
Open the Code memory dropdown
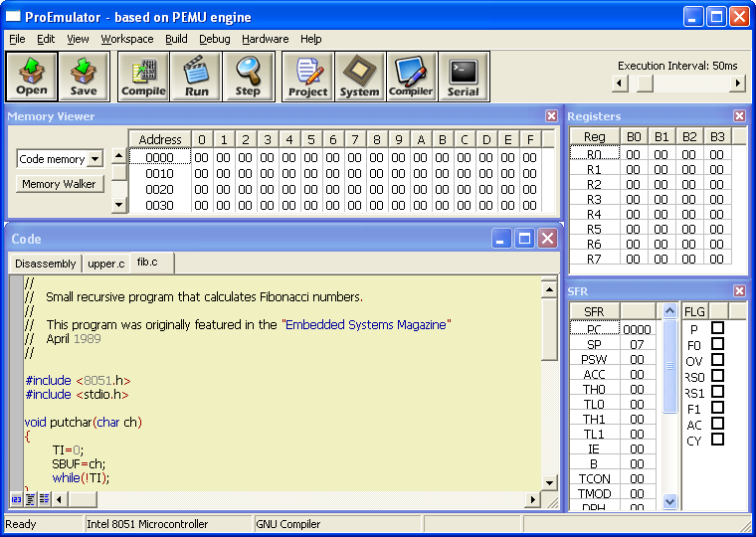pos(95,158)
